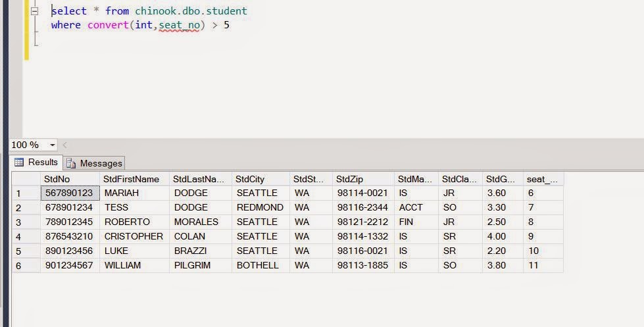Click the WILLIAM first name cell
This screenshot has height=327, width=644.
coord(134,265)
